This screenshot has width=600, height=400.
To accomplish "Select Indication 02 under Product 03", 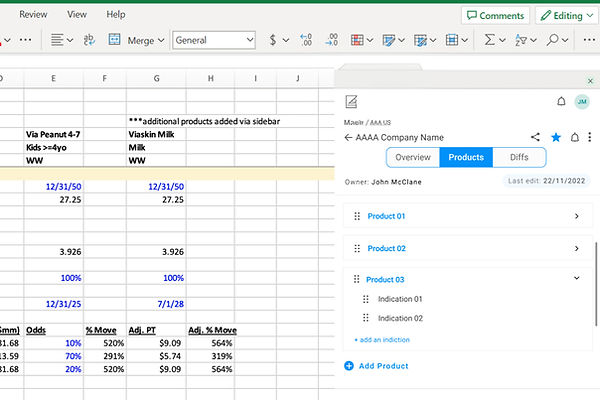I will coord(400,318).
